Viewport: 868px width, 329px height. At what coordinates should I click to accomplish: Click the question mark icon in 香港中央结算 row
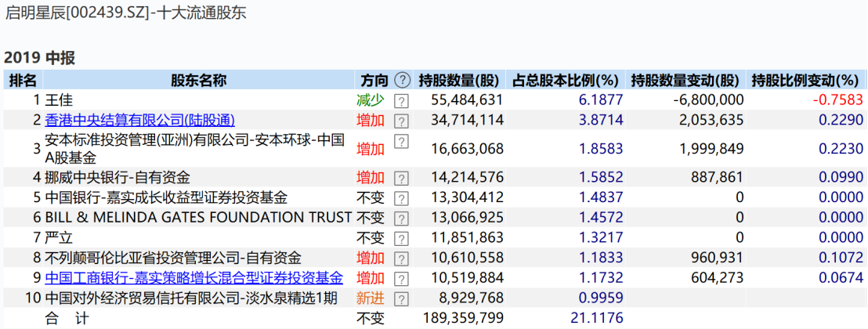[x=401, y=121]
